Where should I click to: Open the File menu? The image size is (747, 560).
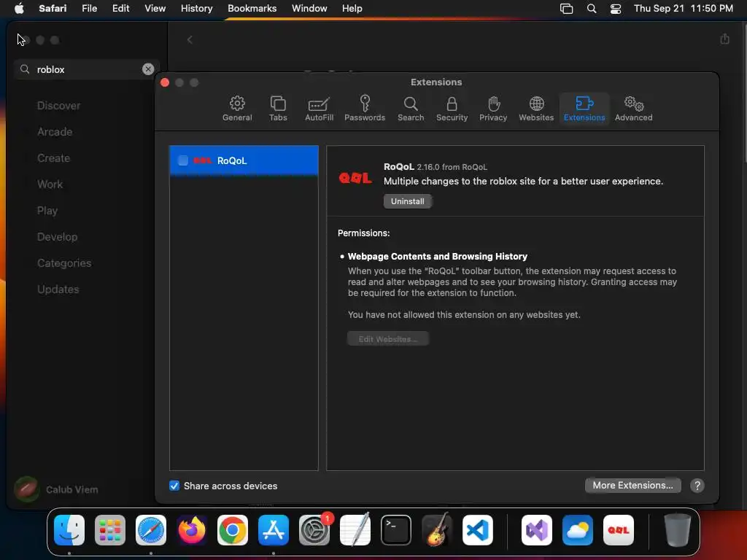pyautogui.click(x=89, y=9)
